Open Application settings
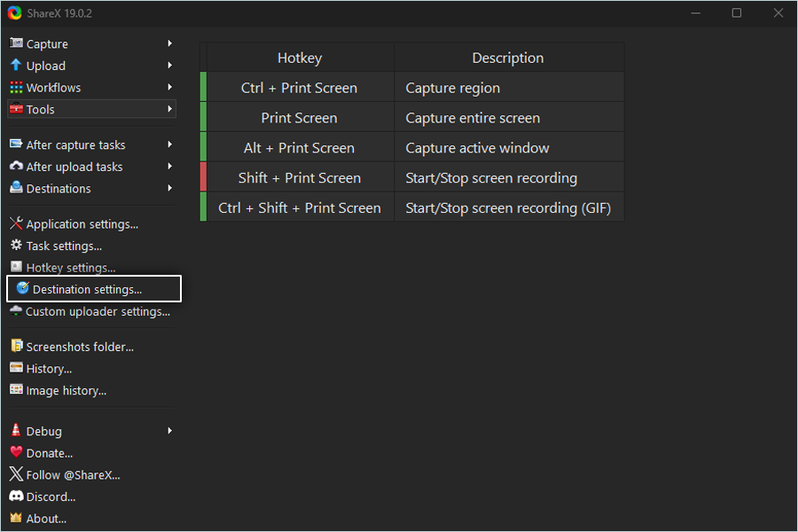 click(x=82, y=224)
